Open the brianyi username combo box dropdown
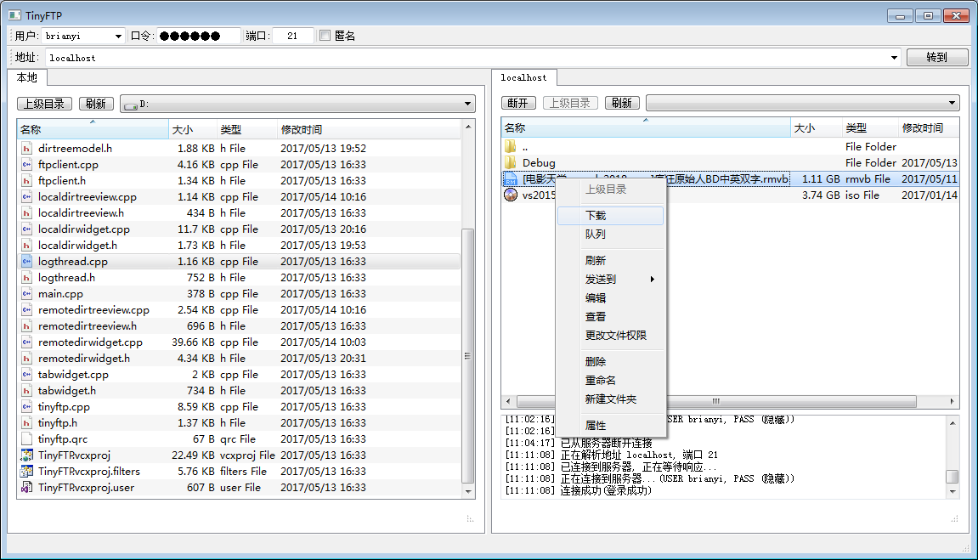Image resolution: width=978 pixels, height=560 pixels. (x=117, y=35)
